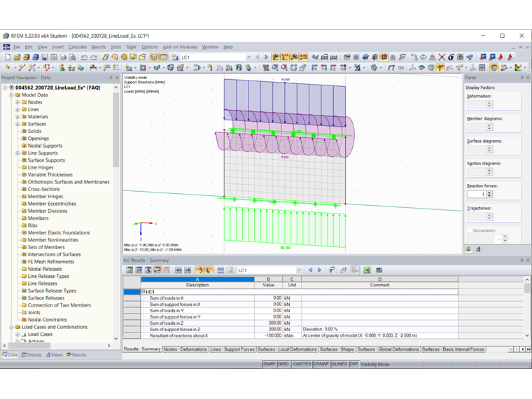The image size is (532, 399).
Task: Save the model with the floppy disk icon
Action: 44,57
